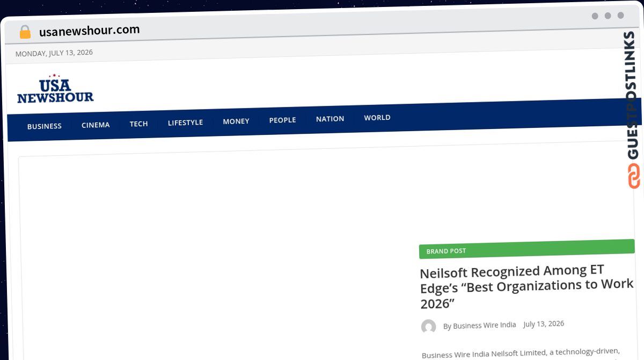Screen dimensions: 644x360
Task: Select the Tech menu item
Action: 138,124
